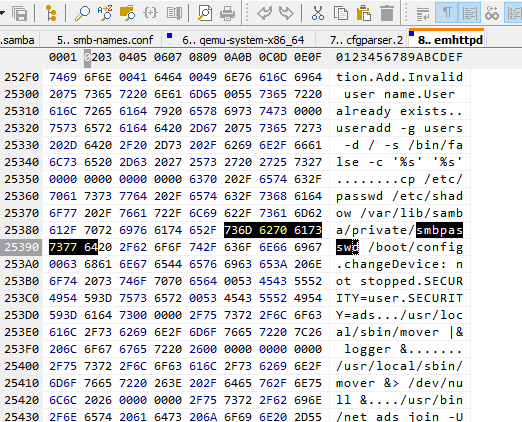
Task: Click hex value 7469 in row 252F0
Action: point(63,77)
